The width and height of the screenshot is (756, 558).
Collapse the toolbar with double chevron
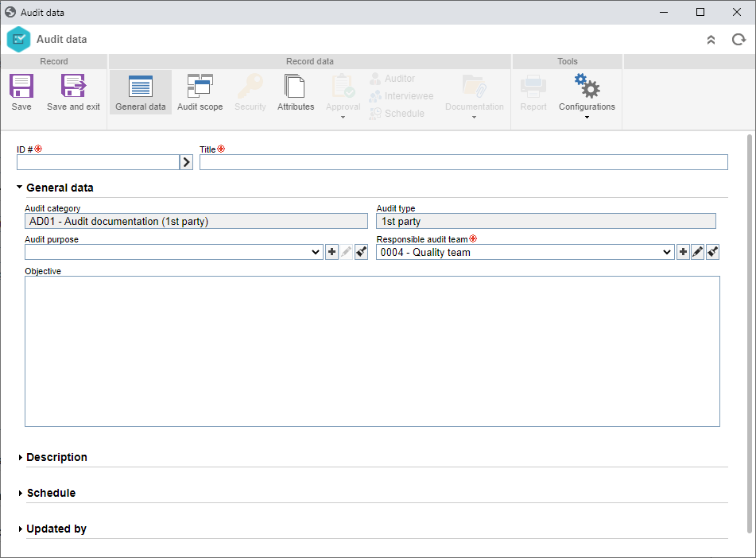[711, 40]
